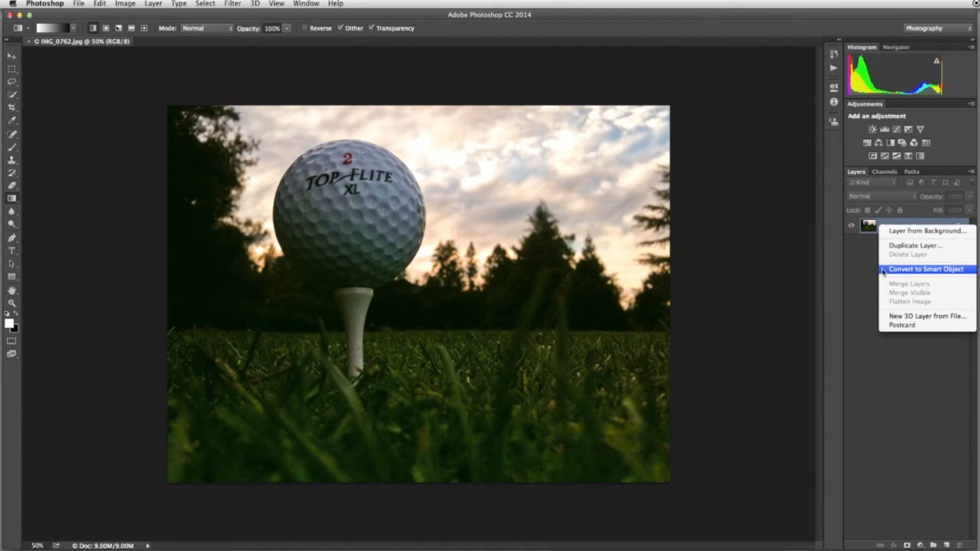Switch to the Channels tab
This screenshot has height=551, width=980.
coord(884,172)
